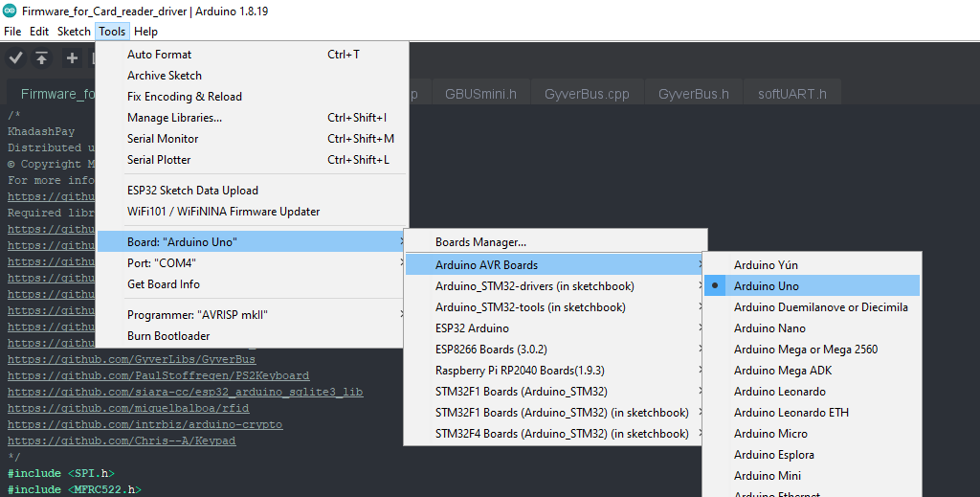980x497 pixels.
Task: Expand STM32F1 Boards (in sketchbook) submenu
Action: pos(556,413)
